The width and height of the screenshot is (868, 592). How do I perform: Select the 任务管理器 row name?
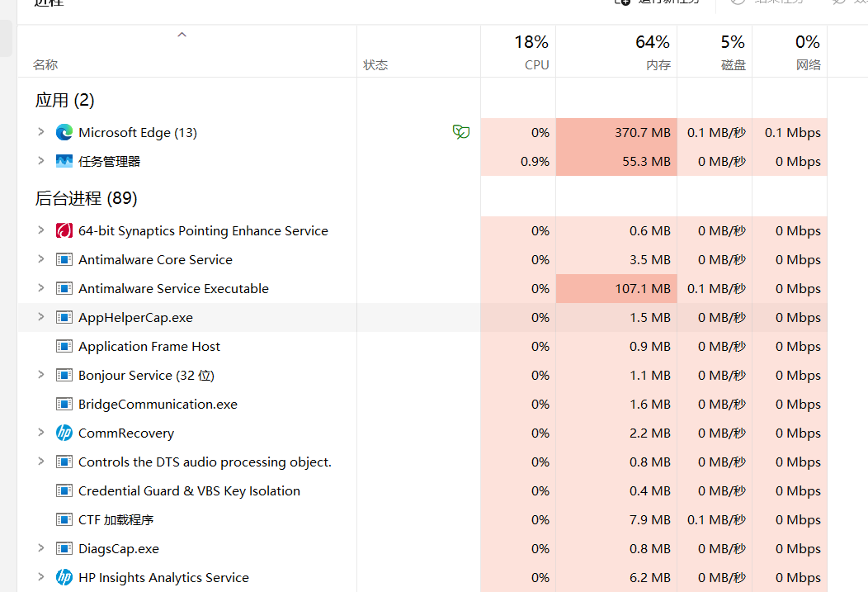pos(110,161)
